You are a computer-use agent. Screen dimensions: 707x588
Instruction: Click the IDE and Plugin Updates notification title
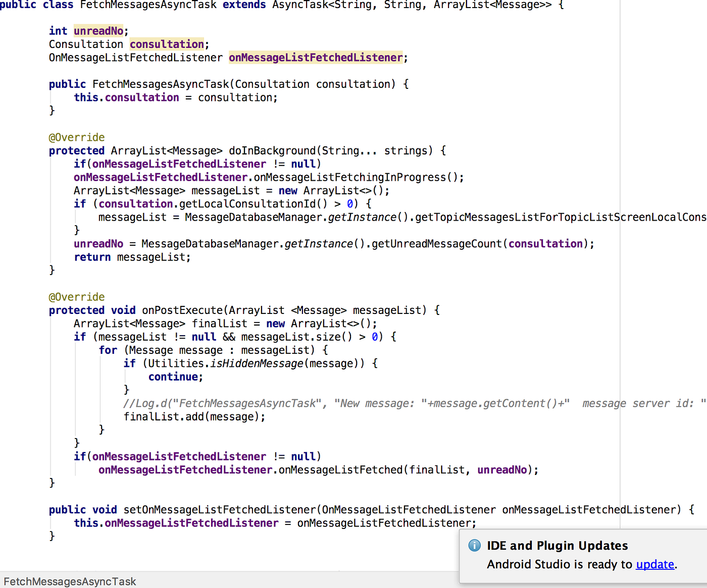coord(557,546)
